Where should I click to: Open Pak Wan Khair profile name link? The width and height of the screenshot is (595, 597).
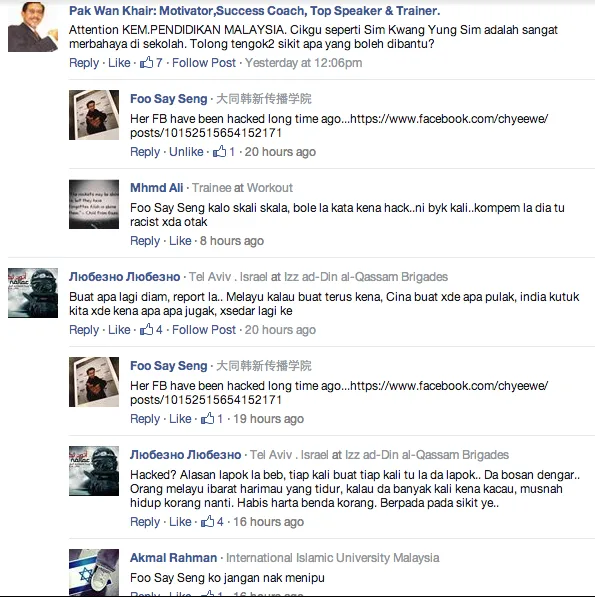[x=254, y=11]
